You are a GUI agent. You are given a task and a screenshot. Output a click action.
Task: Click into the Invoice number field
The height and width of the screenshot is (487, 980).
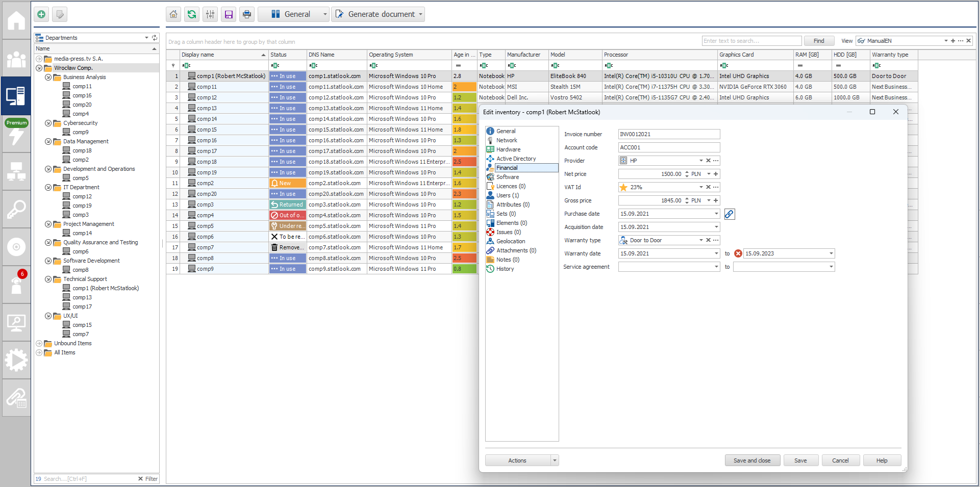pyautogui.click(x=668, y=134)
